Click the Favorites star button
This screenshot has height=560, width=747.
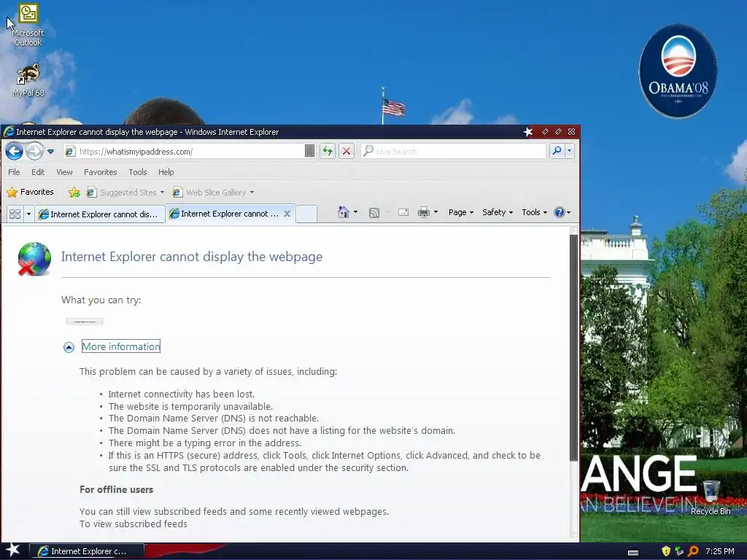30,192
